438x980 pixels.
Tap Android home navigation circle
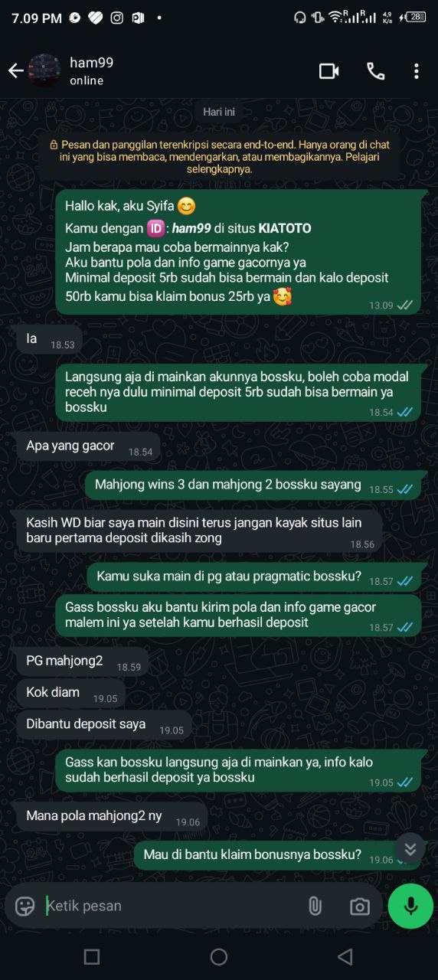click(219, 956)
